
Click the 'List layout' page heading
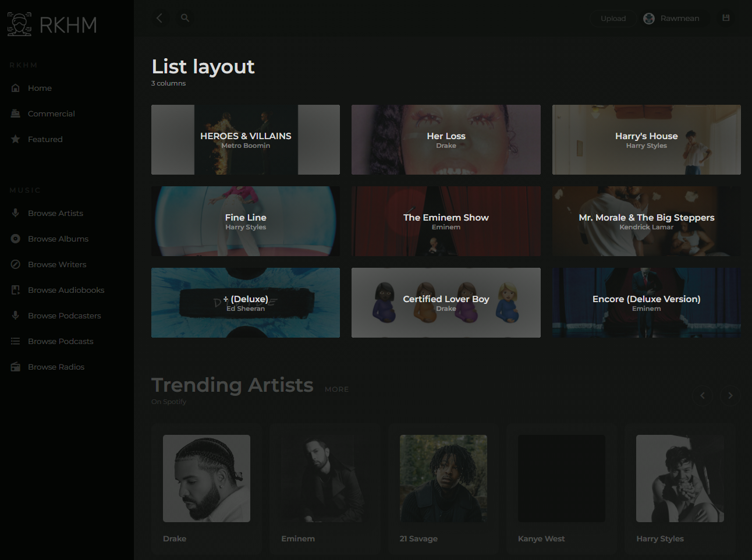[203, 67]
